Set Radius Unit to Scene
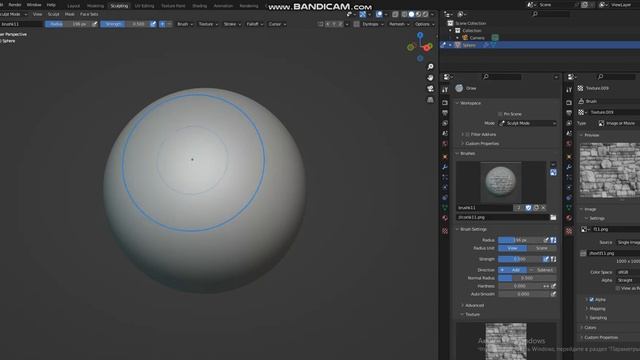 point(542,248)
